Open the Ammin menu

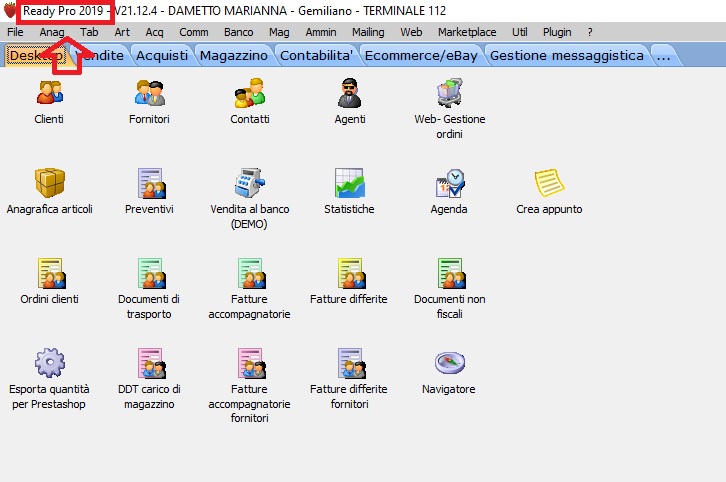321,32
